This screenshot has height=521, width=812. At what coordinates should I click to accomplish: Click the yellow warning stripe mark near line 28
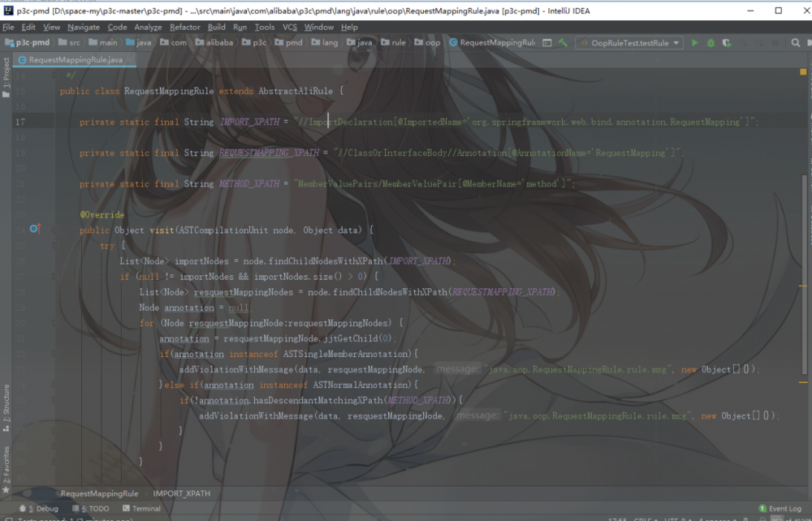pos(803,286)
